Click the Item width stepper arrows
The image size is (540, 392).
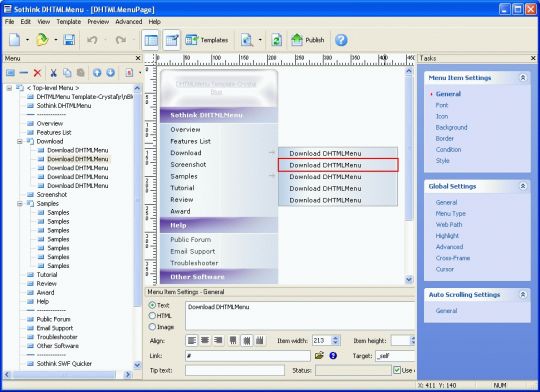click(x=336, y=341)
